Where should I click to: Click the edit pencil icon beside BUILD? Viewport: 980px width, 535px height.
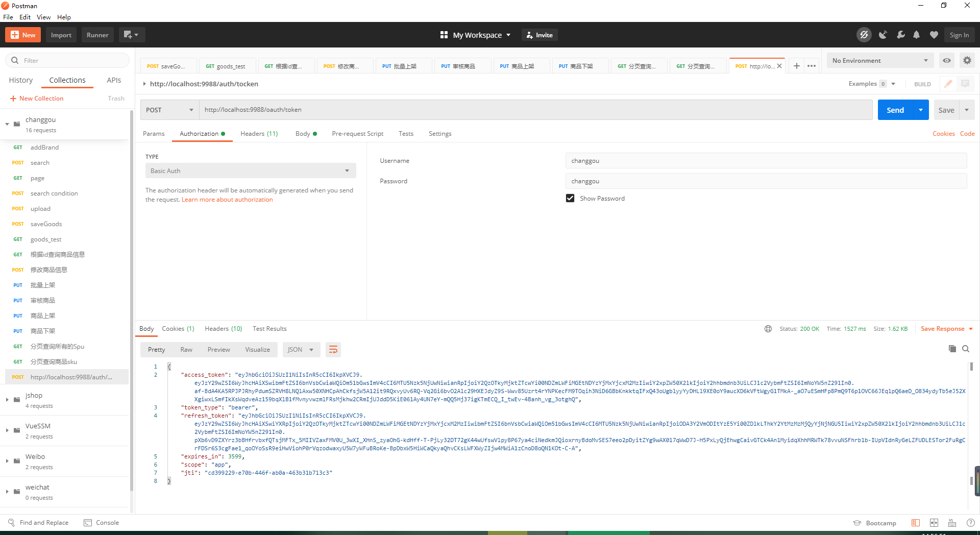tap(948, 84)
